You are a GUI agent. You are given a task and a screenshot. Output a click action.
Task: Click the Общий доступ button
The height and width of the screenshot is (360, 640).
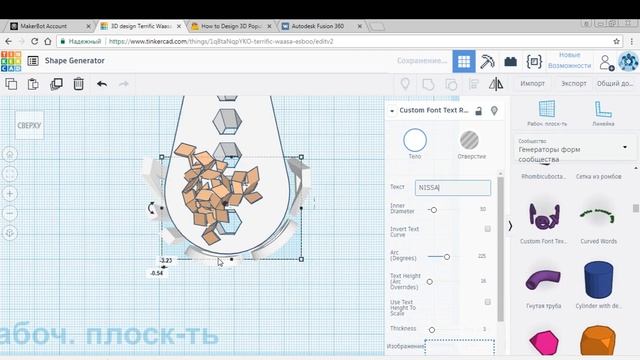coord(615,84)
